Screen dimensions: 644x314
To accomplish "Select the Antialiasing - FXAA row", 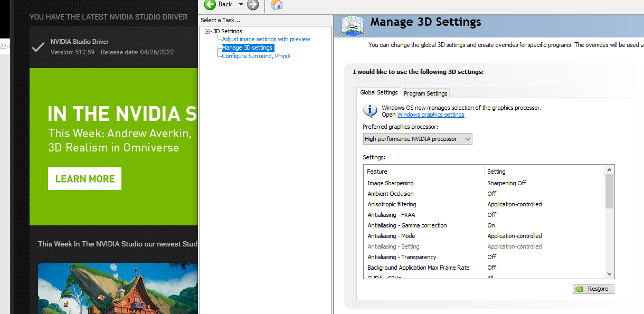I will pos(484,215).
